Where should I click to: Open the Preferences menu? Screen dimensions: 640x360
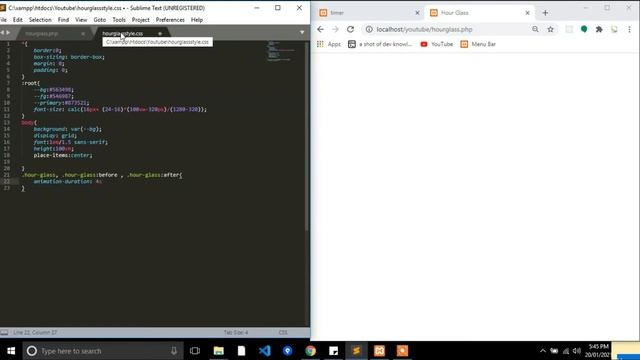(170, 20)
